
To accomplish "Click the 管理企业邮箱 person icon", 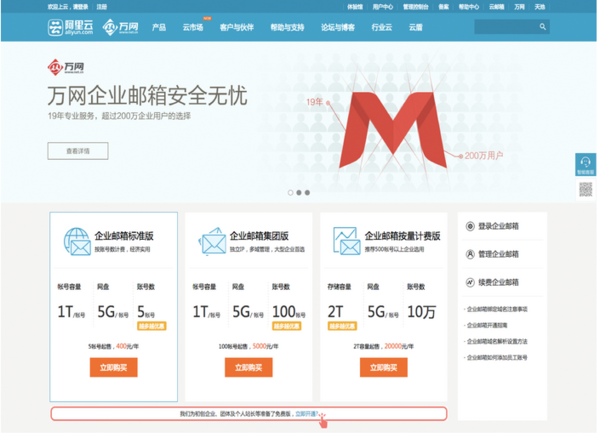I will pos(470,254).
